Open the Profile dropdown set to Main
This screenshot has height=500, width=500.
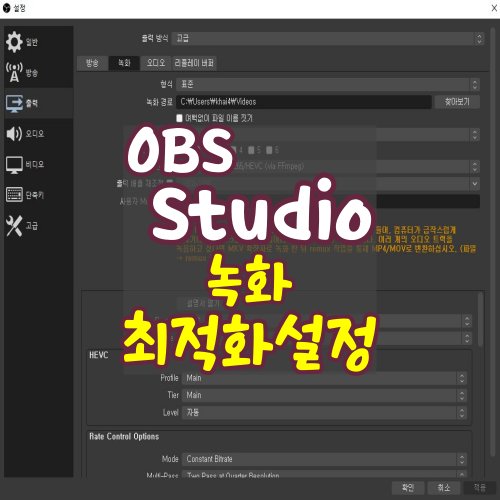click(x=324, y=378)
